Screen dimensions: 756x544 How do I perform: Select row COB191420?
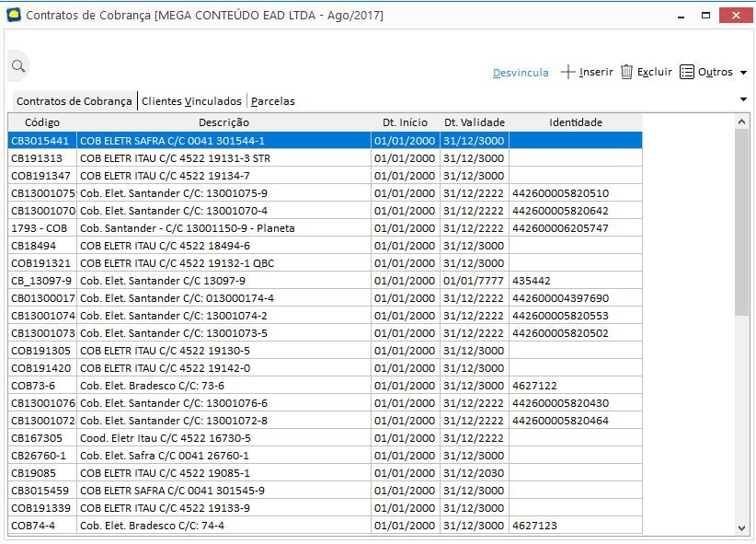[325, 368]
